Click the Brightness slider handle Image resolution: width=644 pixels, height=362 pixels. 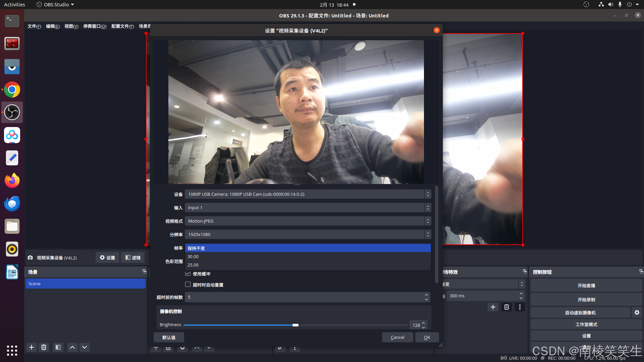[295, 325]
